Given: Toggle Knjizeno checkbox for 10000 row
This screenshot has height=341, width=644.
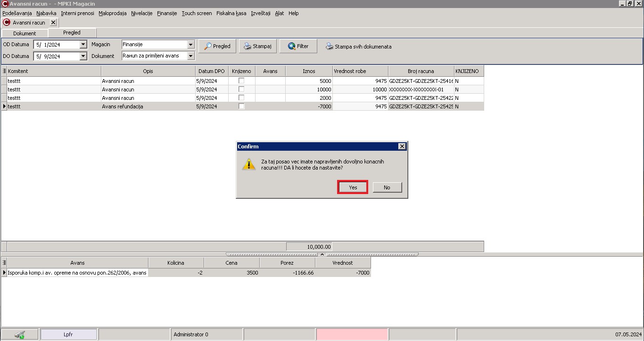Looking at the screenshot, I should [x=241, y=89].
